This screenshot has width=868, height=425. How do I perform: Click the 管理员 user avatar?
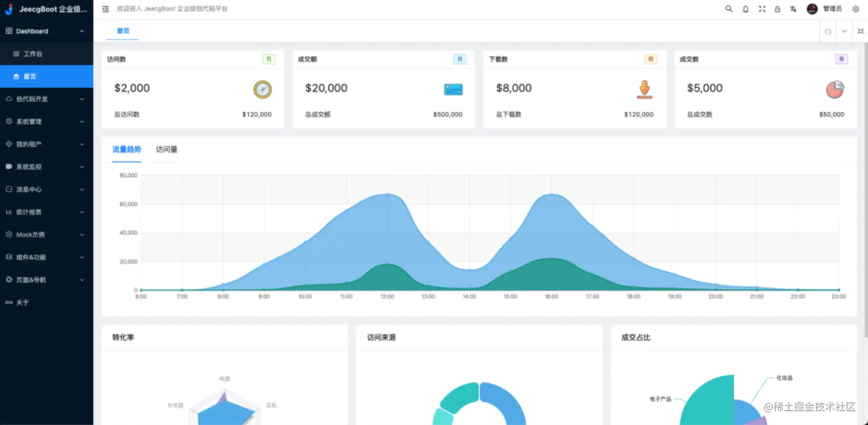[x=812, y=9]
